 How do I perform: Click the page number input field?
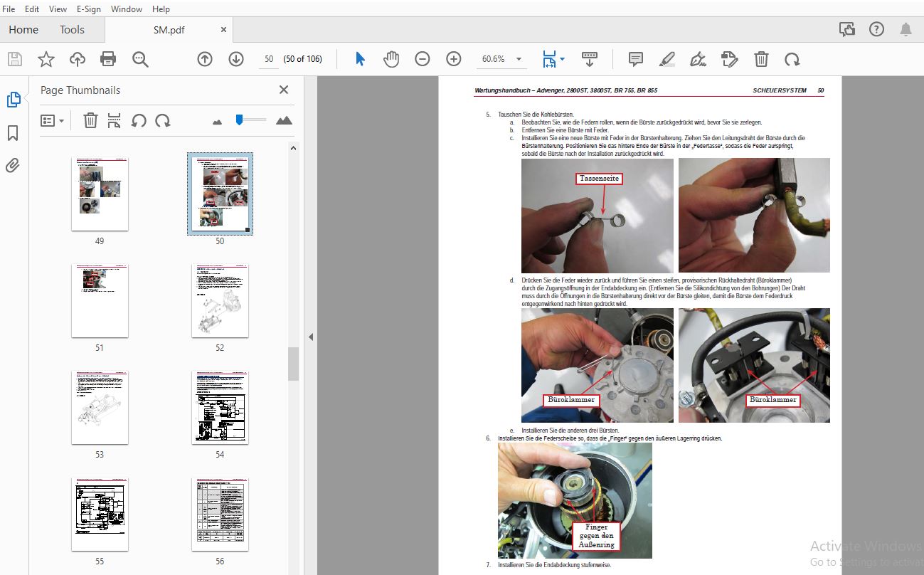268,59
